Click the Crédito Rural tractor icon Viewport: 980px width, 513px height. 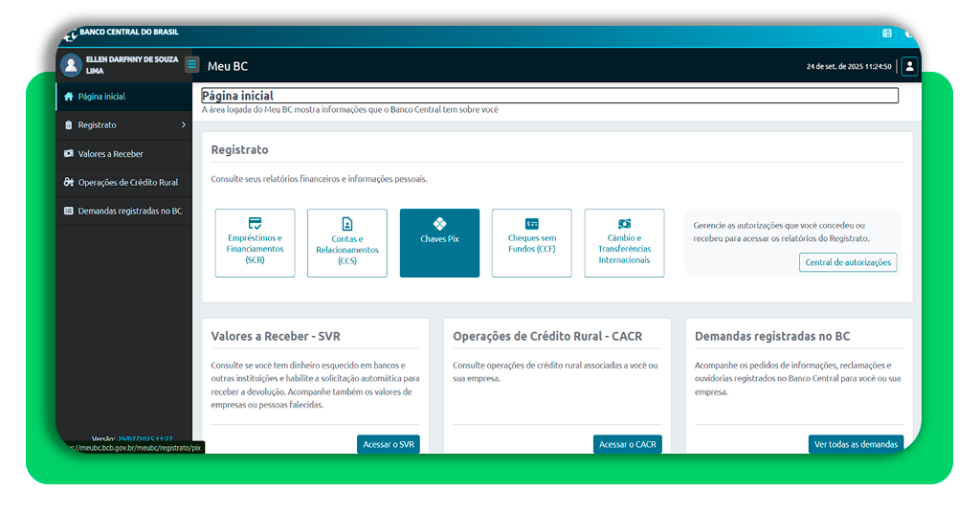(x=69, y=182)
